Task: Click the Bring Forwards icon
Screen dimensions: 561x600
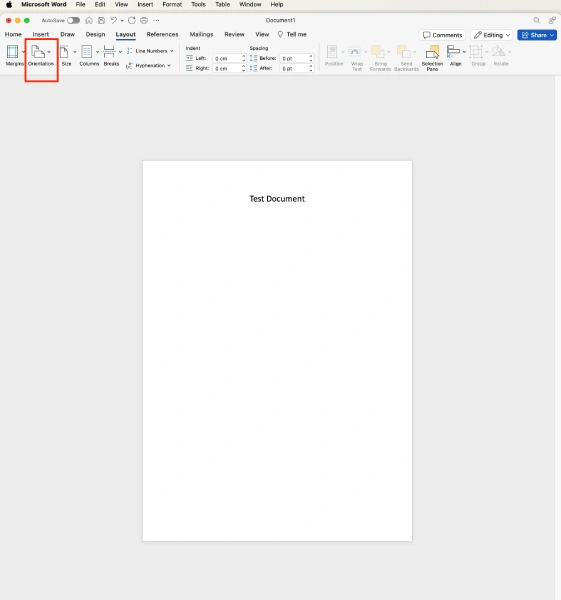Action: (378, 52)
